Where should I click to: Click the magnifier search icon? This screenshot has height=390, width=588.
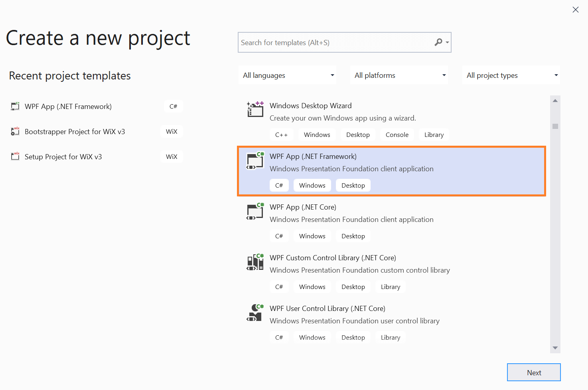[x=438, y=42]
